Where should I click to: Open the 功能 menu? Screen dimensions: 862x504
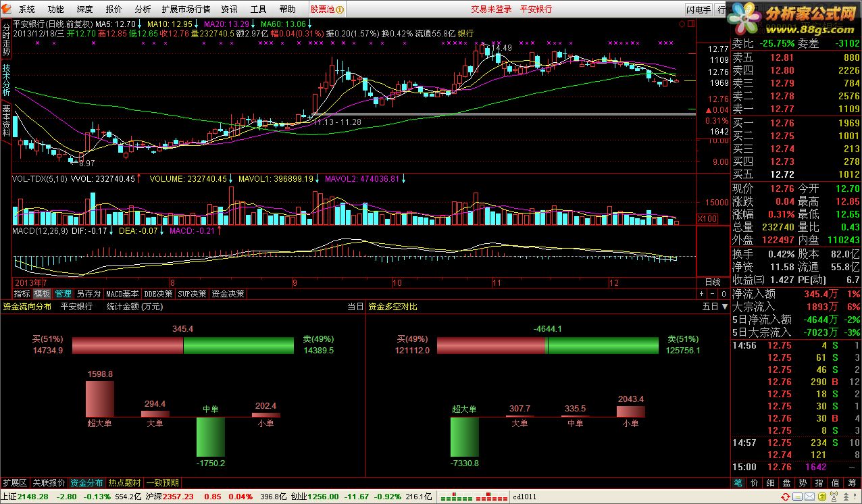(56, 9)
